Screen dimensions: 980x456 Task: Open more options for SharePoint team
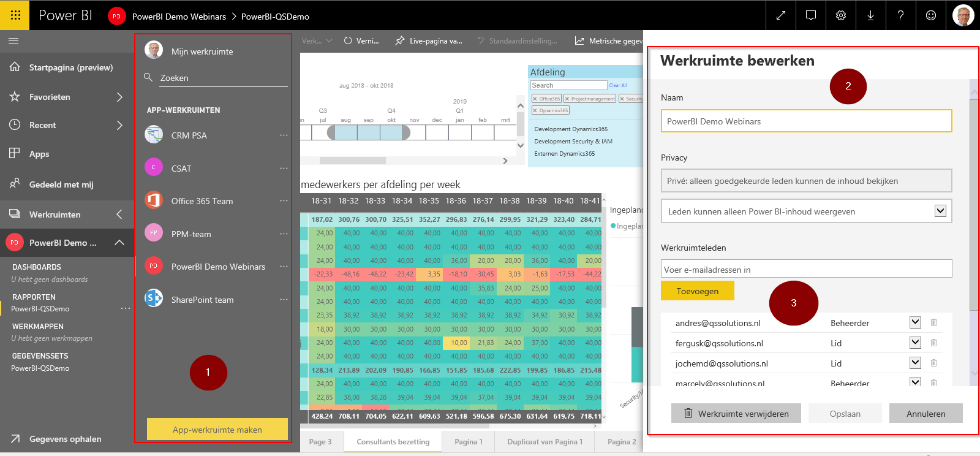[284, 299]
